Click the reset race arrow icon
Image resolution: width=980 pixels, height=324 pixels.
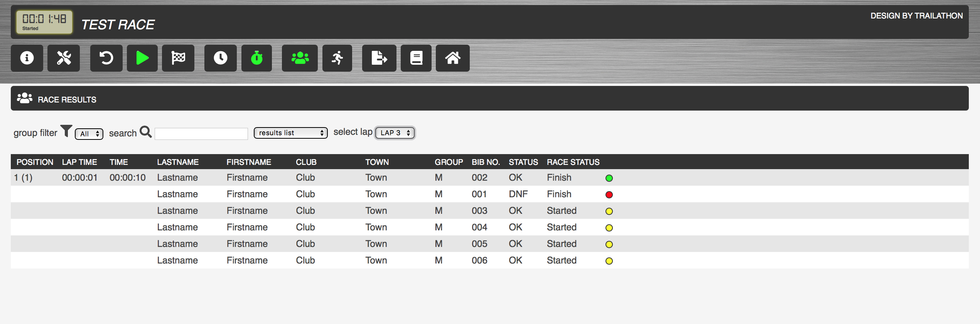click(x=106, y=58)
